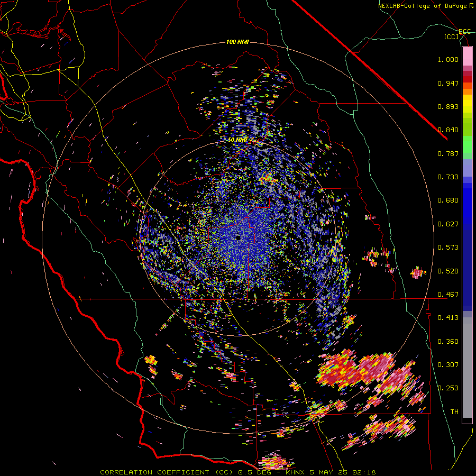Click the 0.787 scale value
The width and height of the screenshot is (476, 476).
point(448,153)
